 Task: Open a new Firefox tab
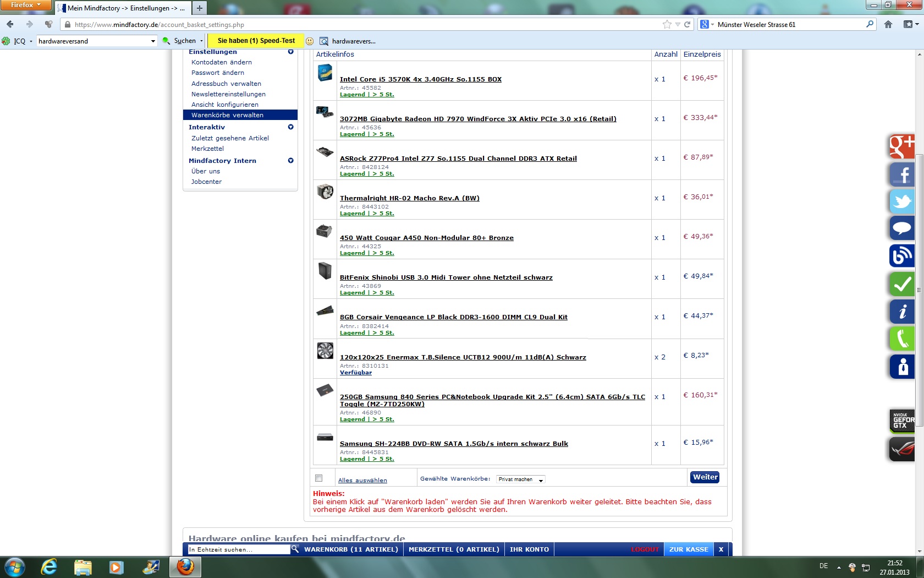tap(199, 8)
